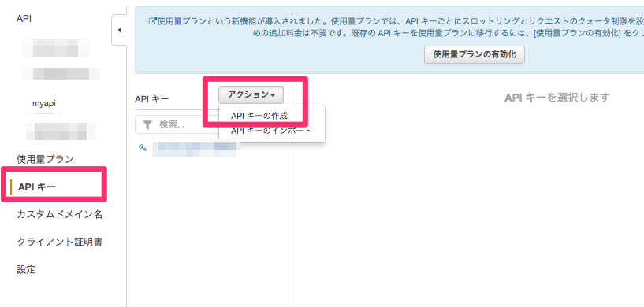Select API キー in the sidebar
This screenshot has height=307, width=644.
[x=37, y=187]
